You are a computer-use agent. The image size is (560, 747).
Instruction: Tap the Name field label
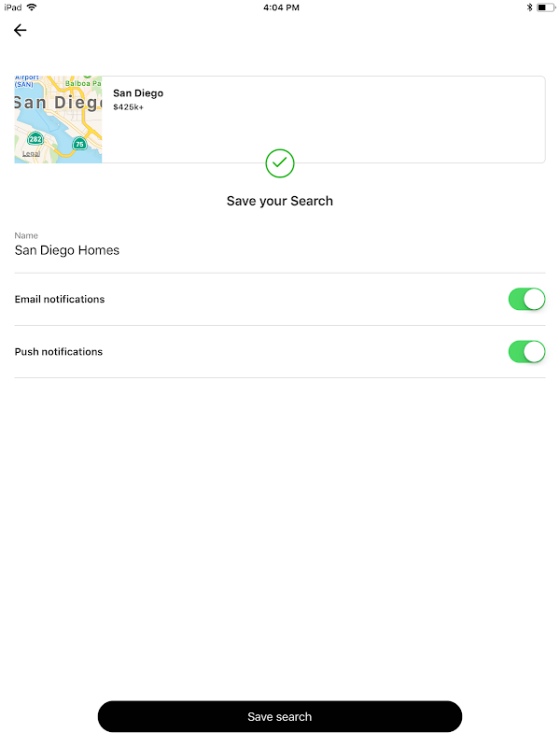click(x=26, y=235)
